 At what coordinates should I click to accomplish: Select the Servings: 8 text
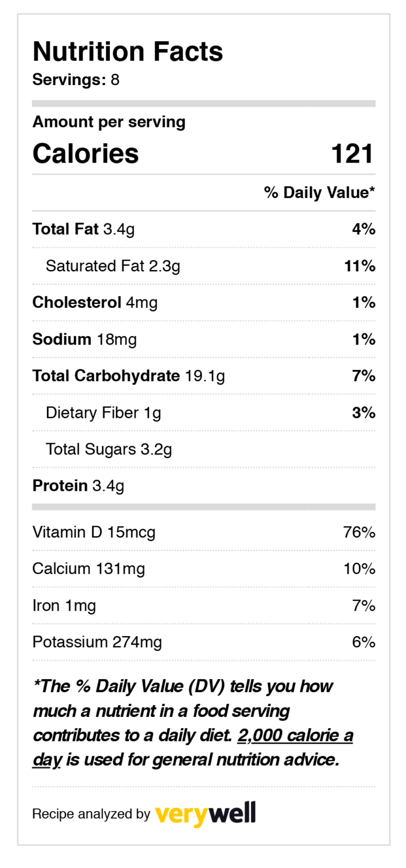coord(76,80)
